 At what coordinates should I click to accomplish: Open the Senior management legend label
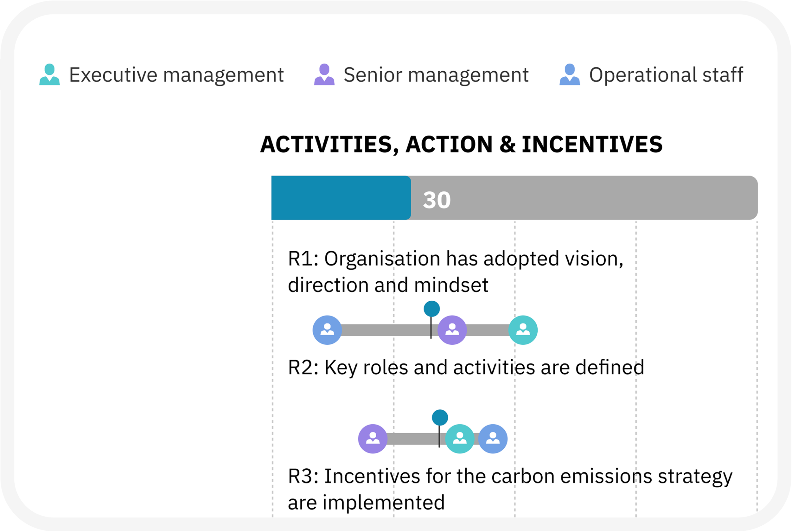(x=436, y=75)
